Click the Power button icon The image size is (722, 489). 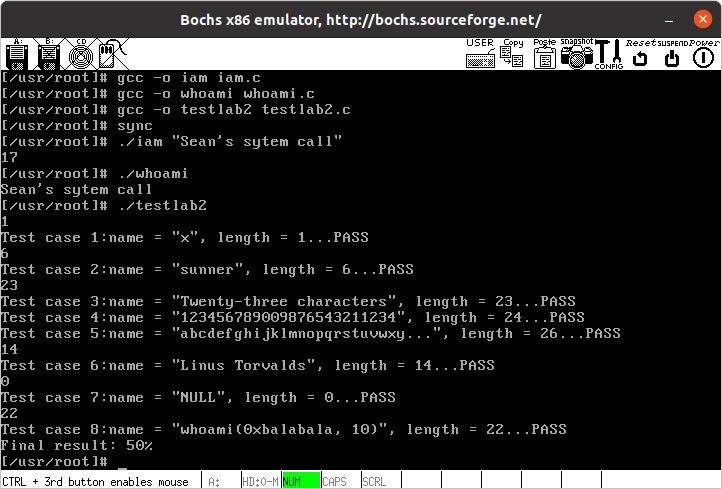pos(704,54)
